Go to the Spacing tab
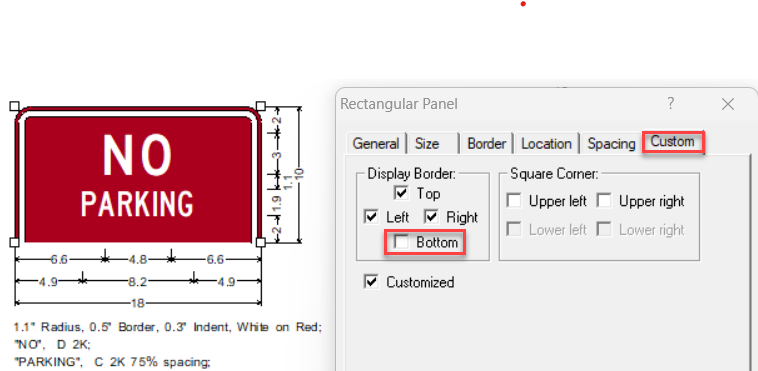 (611, 144)
